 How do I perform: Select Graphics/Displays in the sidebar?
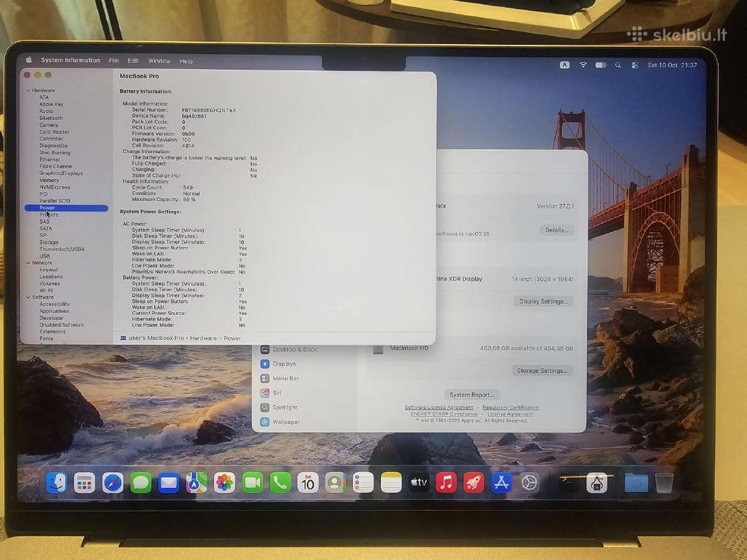(61, 174)
